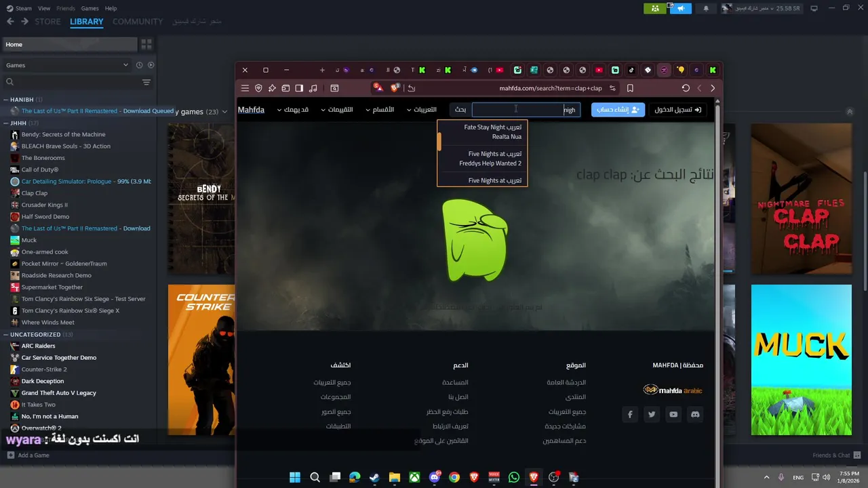Open Discord from the taskbar
This screenshot has height=488, width=868.
[435, 477]
